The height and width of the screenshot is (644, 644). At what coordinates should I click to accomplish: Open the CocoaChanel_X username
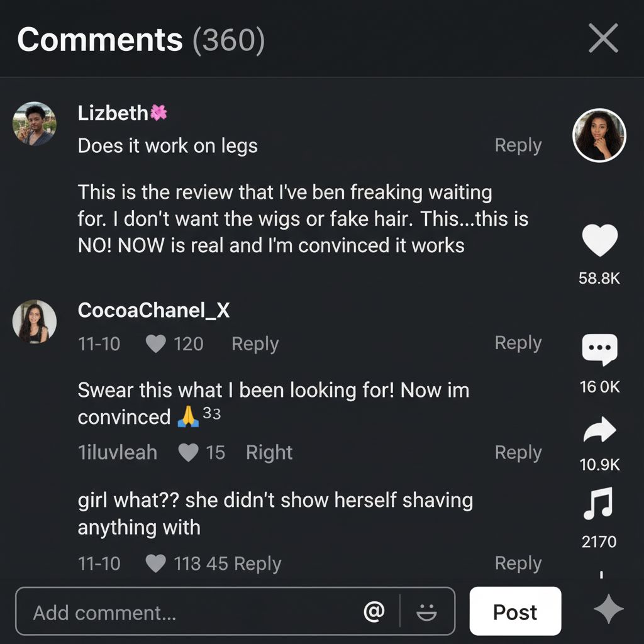click(153, 310)
